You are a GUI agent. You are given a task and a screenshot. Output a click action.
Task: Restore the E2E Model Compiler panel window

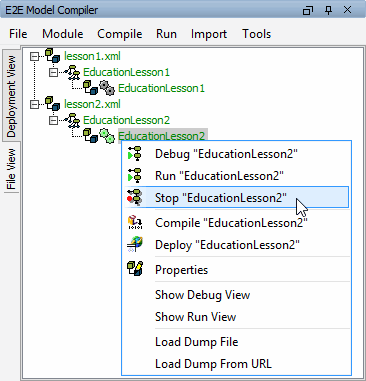pyautogui.click(x=307, y=10)
